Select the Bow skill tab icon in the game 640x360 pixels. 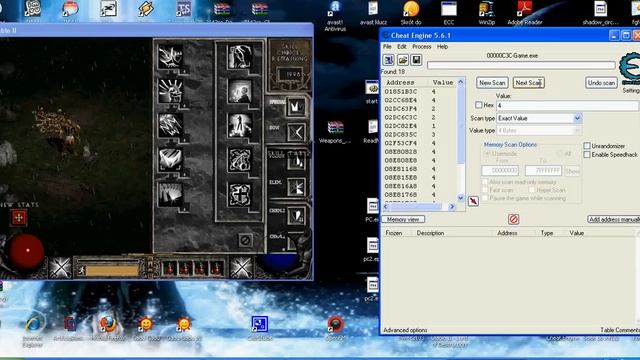296,133
